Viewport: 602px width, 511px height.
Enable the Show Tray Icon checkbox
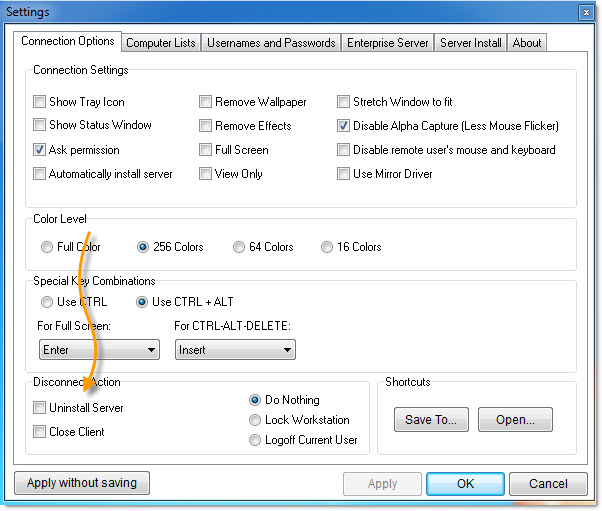(x=39, y=102)
